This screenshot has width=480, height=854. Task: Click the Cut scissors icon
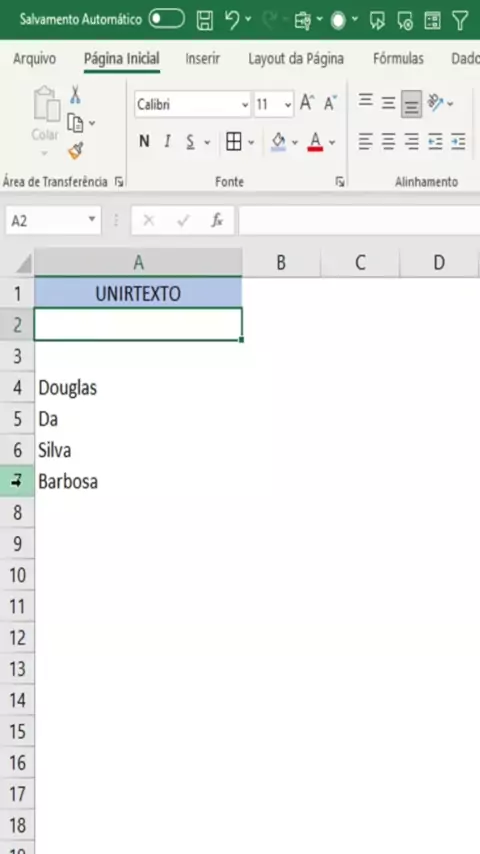(75, 95)
